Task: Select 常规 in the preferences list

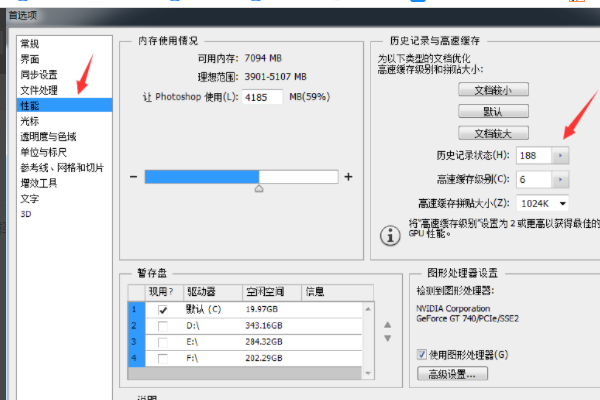Action: [29, 44]
